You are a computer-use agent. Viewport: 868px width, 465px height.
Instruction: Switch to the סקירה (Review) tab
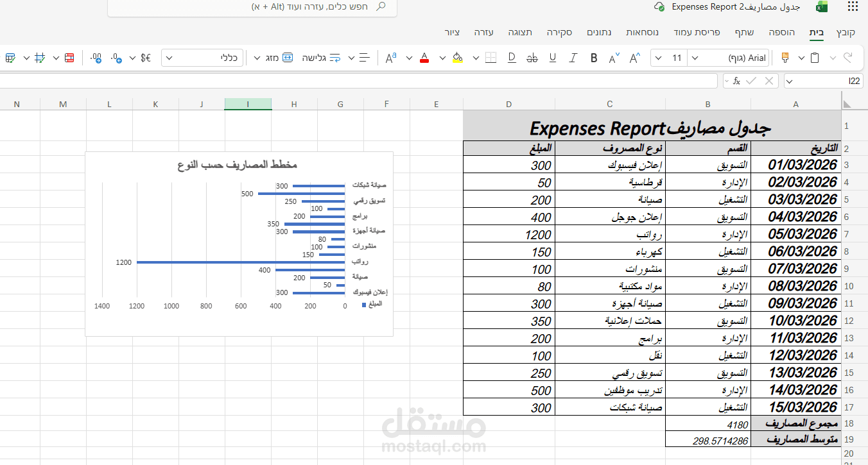(560, 32)
